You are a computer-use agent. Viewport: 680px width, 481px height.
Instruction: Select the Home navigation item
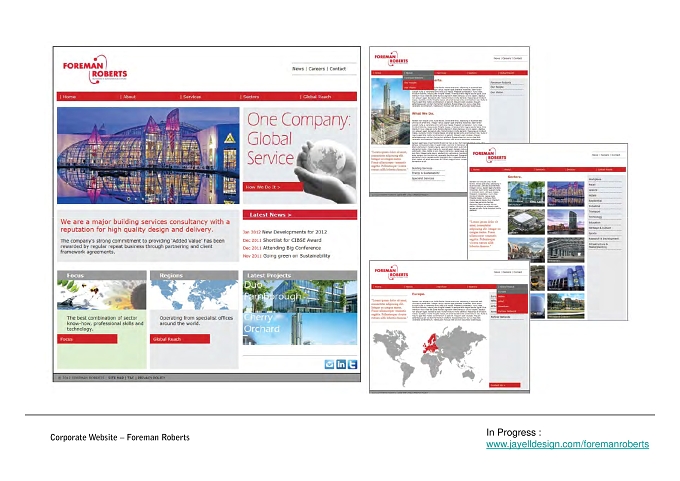69,97
